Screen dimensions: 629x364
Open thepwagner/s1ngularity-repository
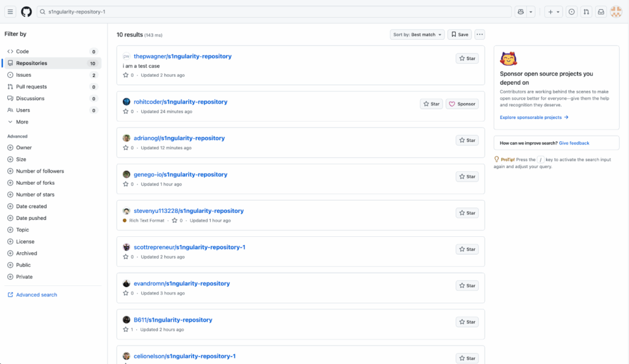182,56
